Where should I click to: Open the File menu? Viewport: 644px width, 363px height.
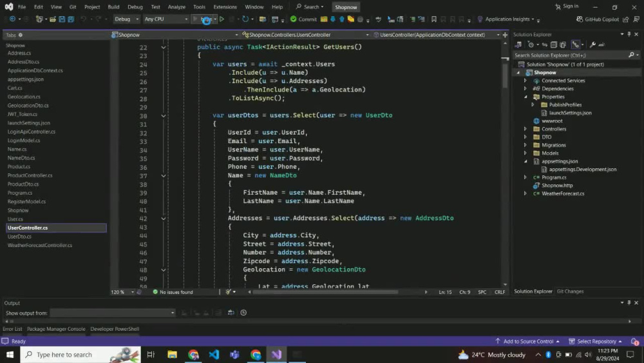22,6
